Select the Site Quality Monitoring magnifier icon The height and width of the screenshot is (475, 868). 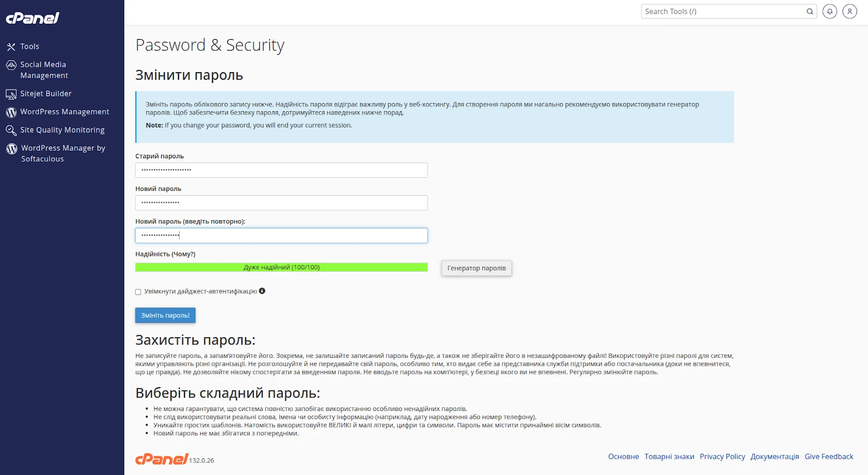tap(11, 130)
